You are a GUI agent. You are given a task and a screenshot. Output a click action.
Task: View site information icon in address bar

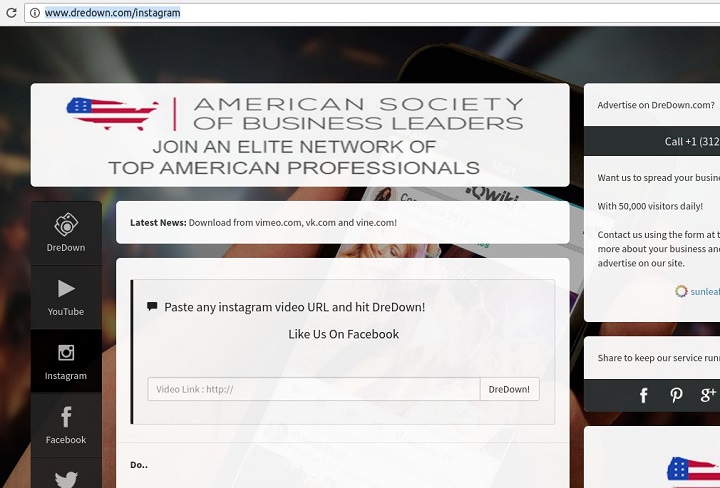[34, 13]
